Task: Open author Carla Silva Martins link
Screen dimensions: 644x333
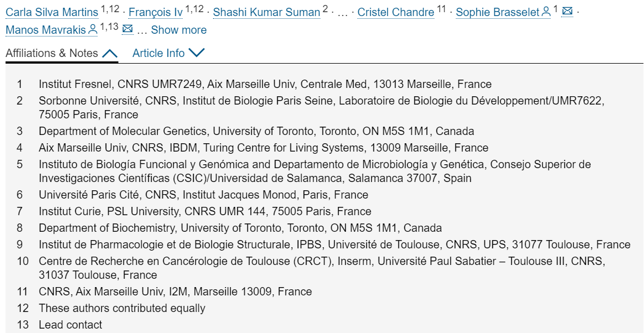Action: (x=52, y=12)
